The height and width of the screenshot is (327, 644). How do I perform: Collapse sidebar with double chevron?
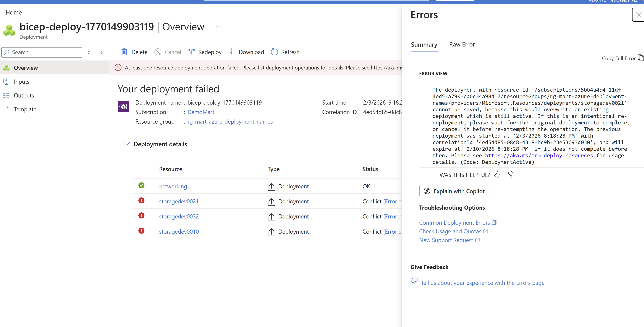click(102, 52)
